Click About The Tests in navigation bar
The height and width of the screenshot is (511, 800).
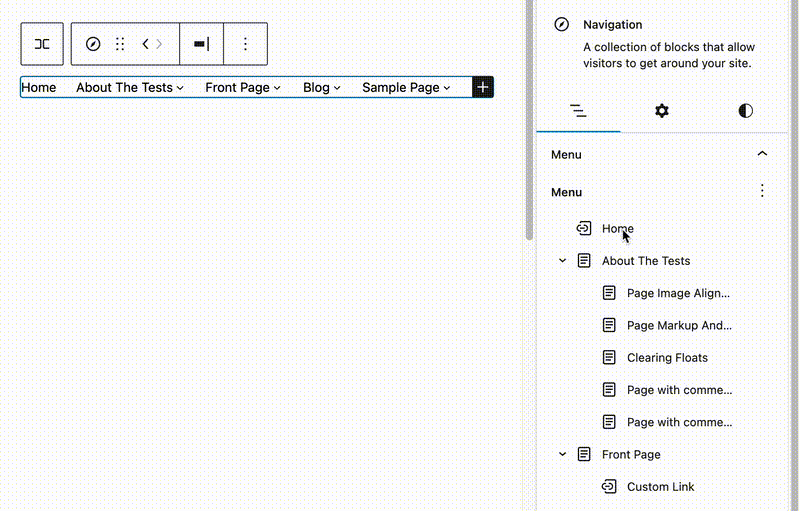pos(124,87)
